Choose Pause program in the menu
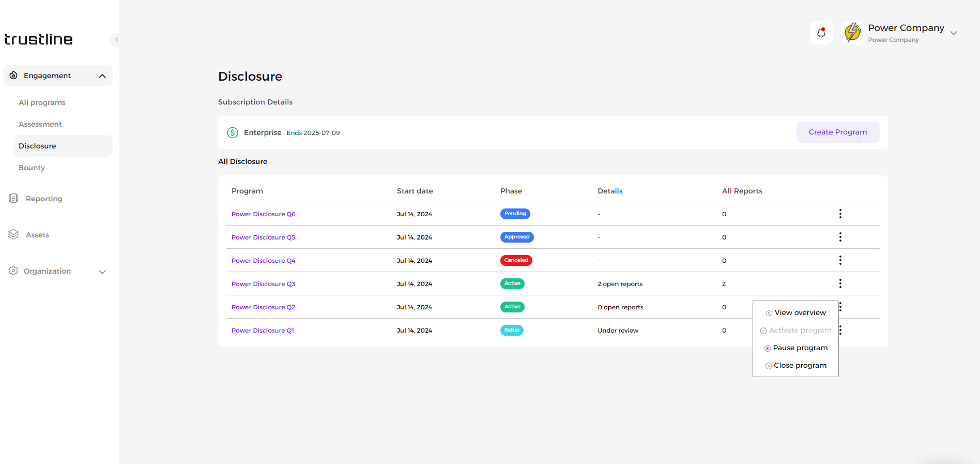 [x=800, y=348]
